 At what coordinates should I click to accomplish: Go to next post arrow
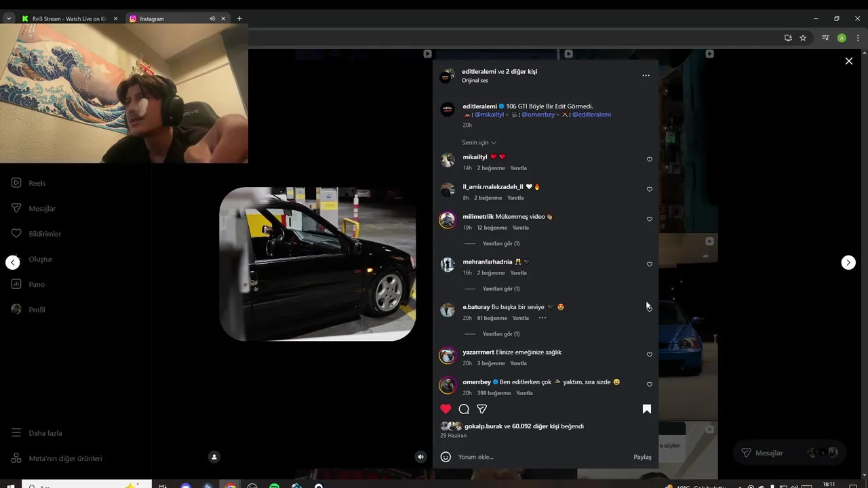[x=848, y=262]
